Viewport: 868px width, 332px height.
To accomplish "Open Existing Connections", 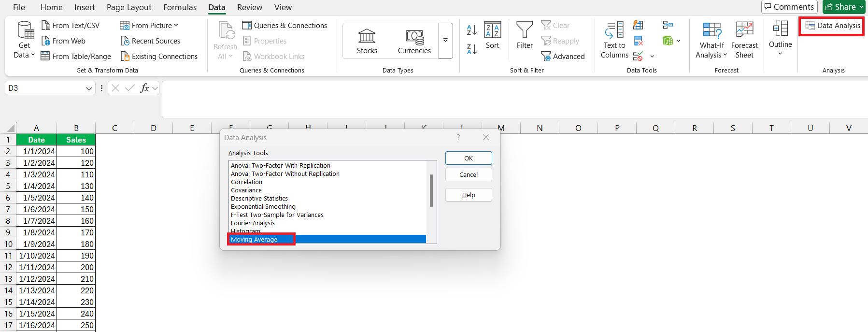I will (159, 57).
